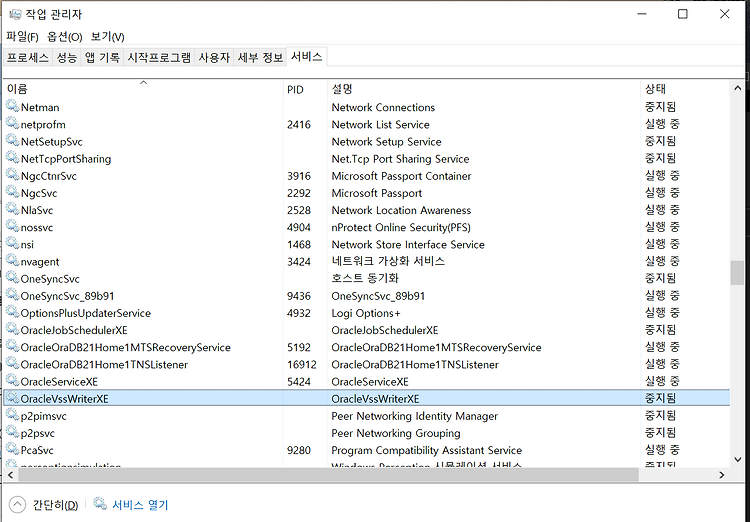Click the Network List Service description
750x522 pixels.
380,124
